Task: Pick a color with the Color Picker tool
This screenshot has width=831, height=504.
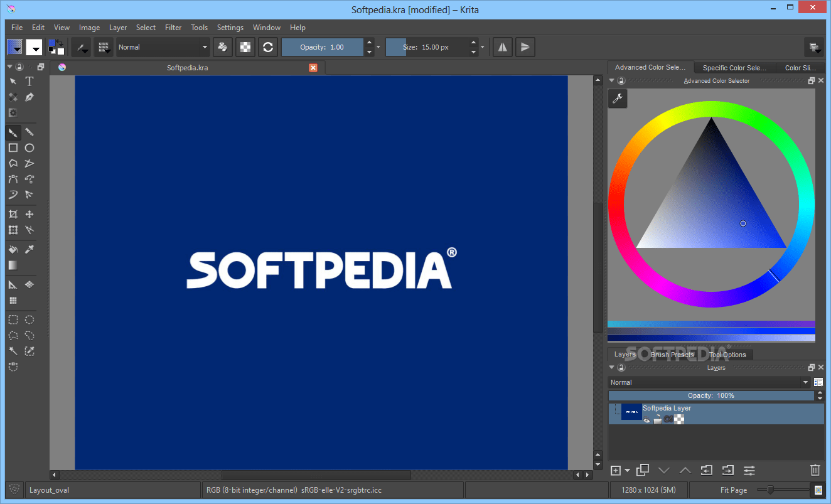Action: pyautogui.click(x=29, y=249)
